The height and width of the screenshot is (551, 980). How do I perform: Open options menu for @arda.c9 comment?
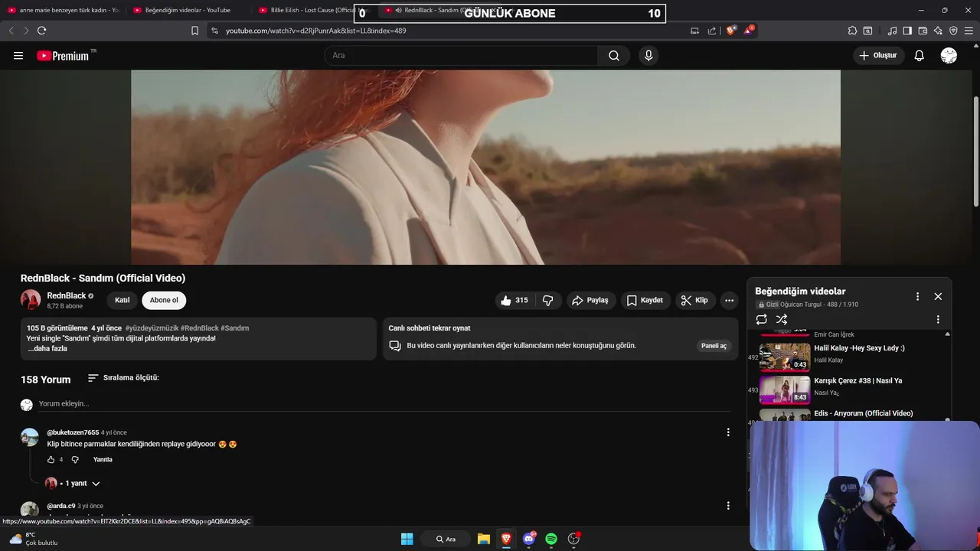coord(728,506)
